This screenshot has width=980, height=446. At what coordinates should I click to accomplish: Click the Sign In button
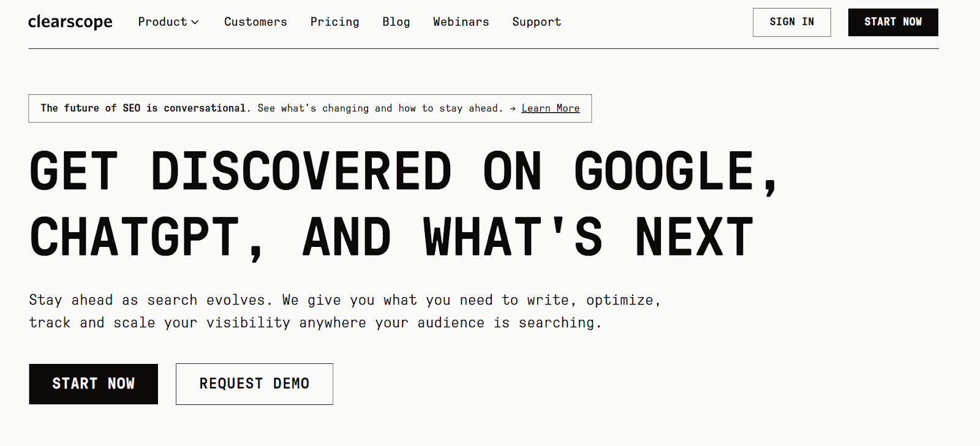[x=791, y=22]
